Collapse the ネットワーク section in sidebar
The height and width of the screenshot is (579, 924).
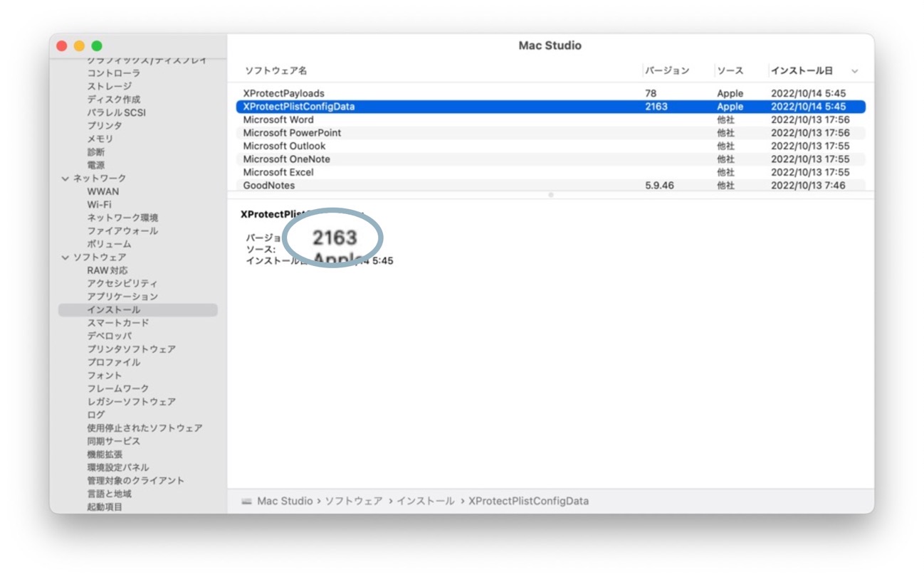pyautogui.click(x=65, y=179)
